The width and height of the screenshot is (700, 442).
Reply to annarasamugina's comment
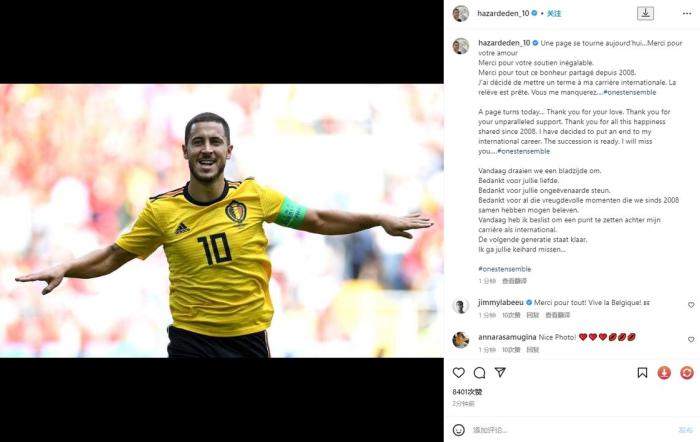tap(533, 350)
